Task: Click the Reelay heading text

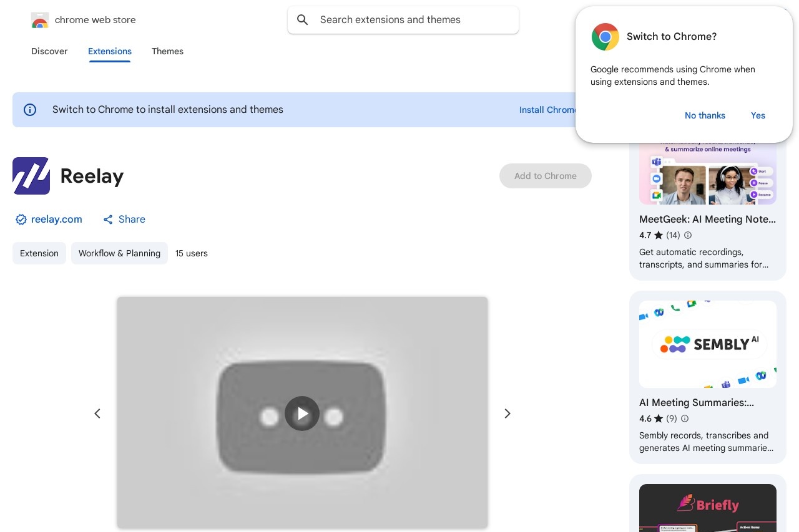Action: point(92,176)
